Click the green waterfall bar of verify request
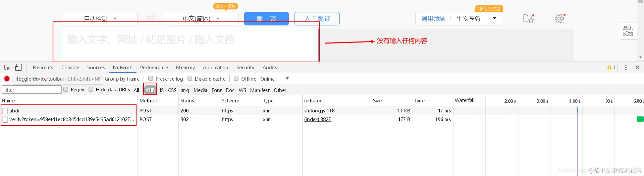Image resolution: width=644 pixels, height=176 pixels. (640, 119)
